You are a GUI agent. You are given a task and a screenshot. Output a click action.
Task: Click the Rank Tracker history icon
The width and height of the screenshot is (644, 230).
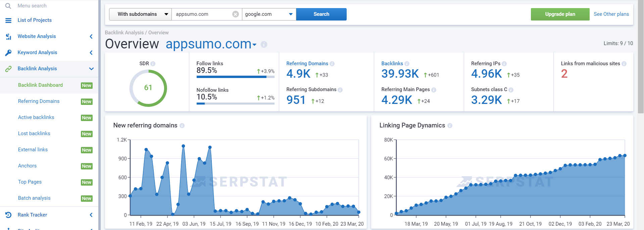[x=8, y=215]
